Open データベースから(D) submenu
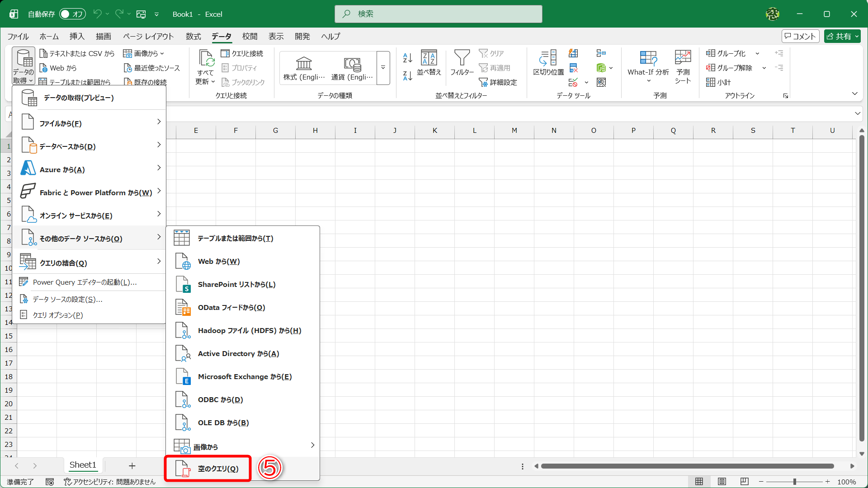Screen dimensions: 868x488 89,146
